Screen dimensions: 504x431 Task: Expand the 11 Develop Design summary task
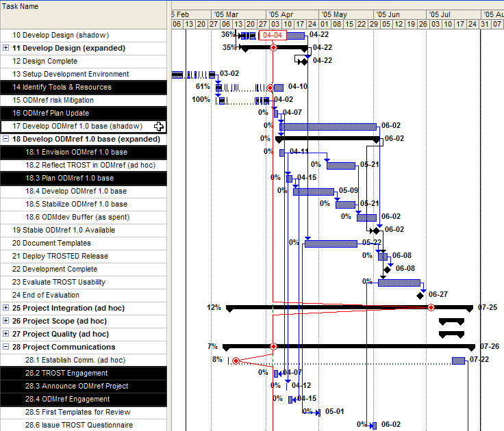coord(6,48)
